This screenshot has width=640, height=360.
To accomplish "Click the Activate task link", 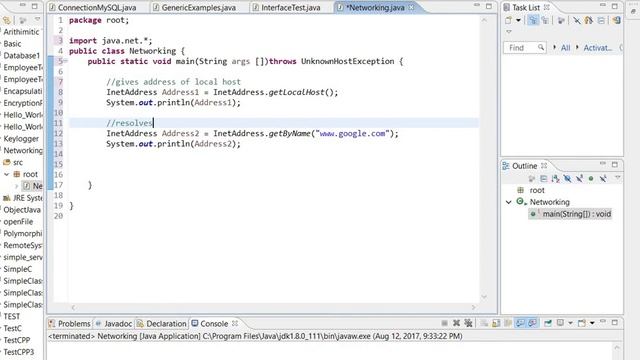I will pos(598,48).
